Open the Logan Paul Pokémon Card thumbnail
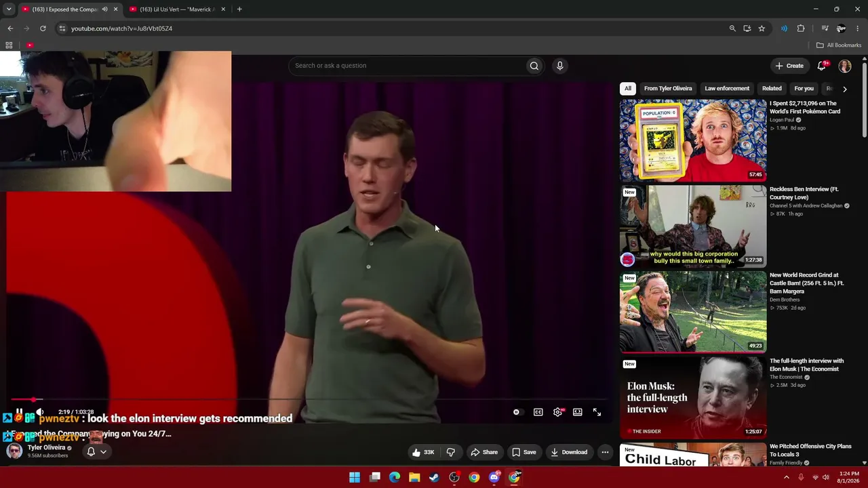 click(x=693, y=140)
